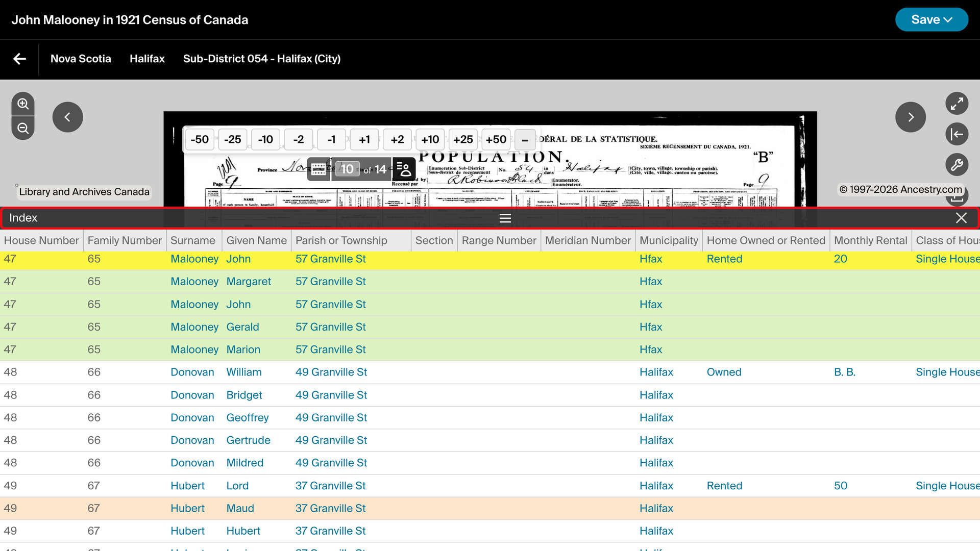The height and width of the screenshot is (551, 980).
Task: Enter full screen view with expand arrows icon
Action: [957, 104]
